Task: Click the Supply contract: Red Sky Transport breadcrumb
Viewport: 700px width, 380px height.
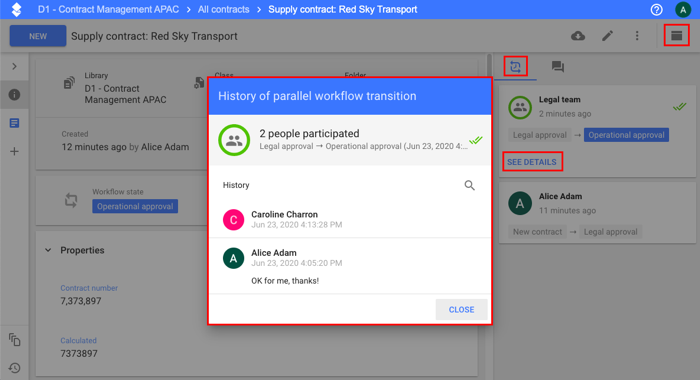Action: click(343, 9)
